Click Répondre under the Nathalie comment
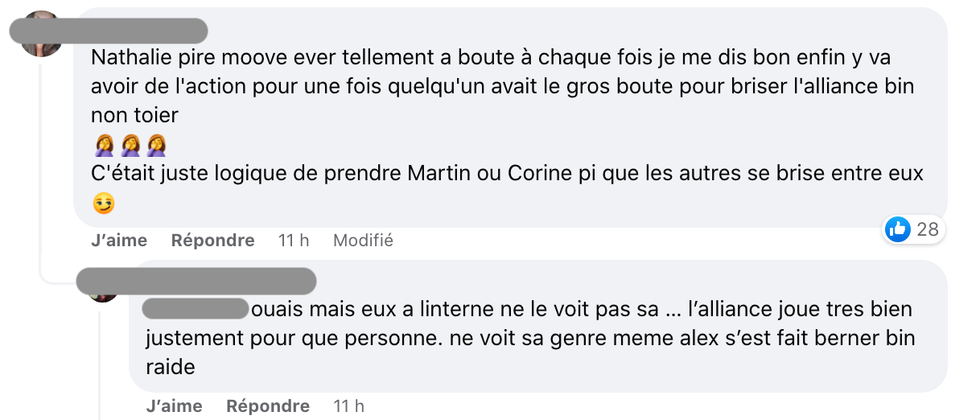The image size is (980, 420). tap(212, 241)
